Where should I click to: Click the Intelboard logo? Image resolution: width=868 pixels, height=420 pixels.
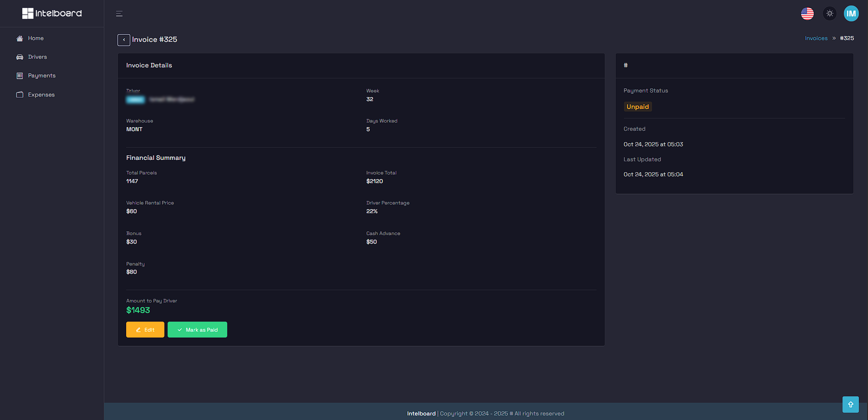coord(51,13)
